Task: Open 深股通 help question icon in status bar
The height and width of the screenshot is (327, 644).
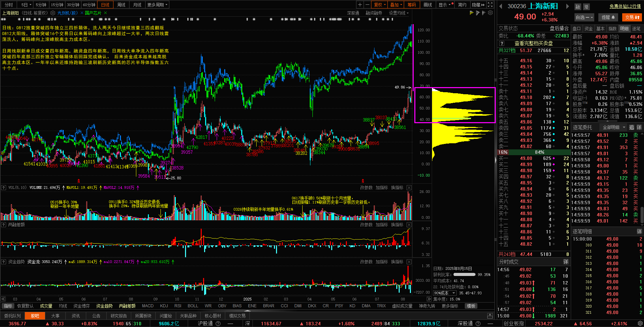Action: coord(478,324)
